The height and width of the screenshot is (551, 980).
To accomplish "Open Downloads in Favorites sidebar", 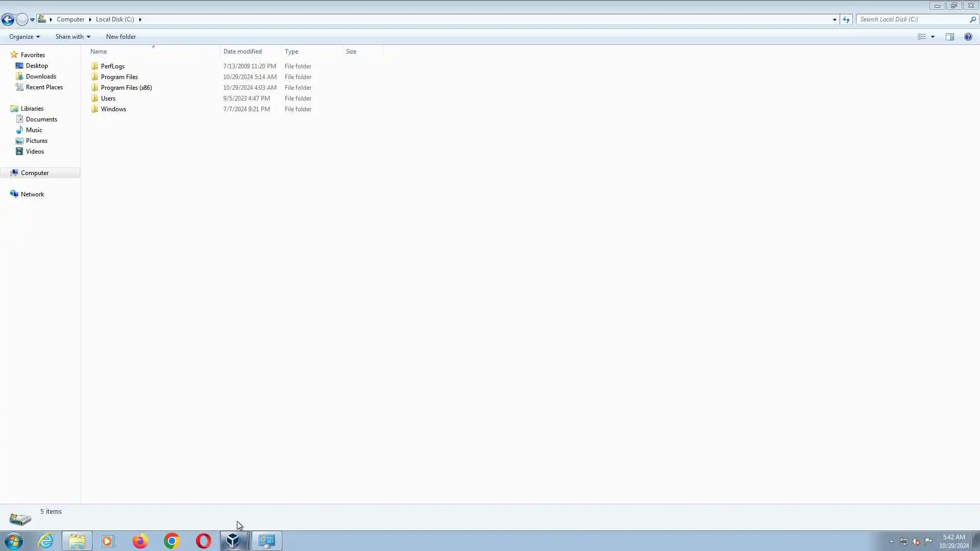I will click(41, 77).
